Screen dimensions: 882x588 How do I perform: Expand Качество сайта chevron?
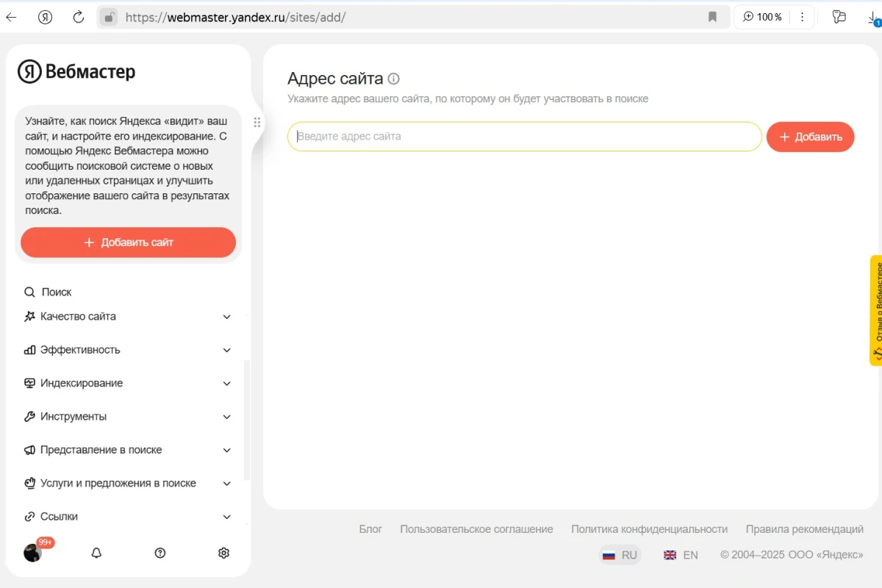click(227, 317)
